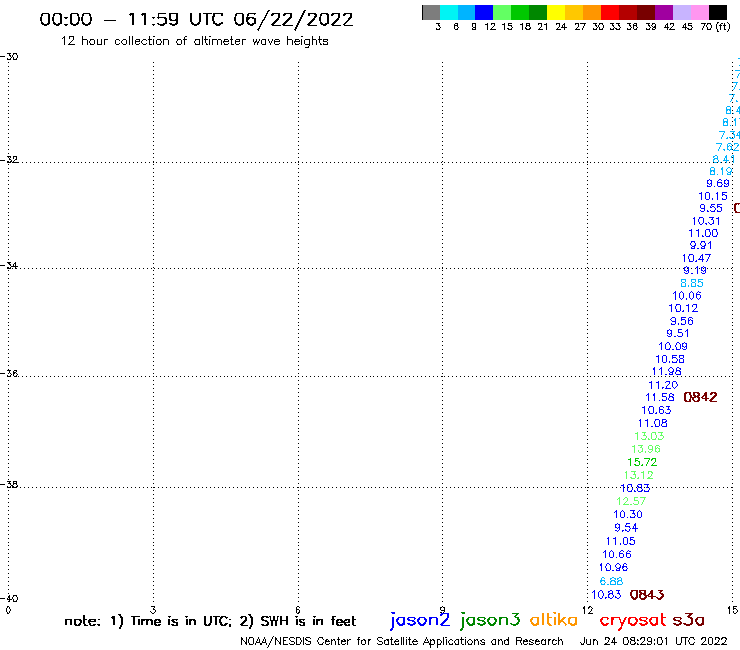Click the subtitle '12 hour collection of altimeter wave heights'
Image resolution: width=740 pixels, height=650 pixels.
tap(194, 41)
